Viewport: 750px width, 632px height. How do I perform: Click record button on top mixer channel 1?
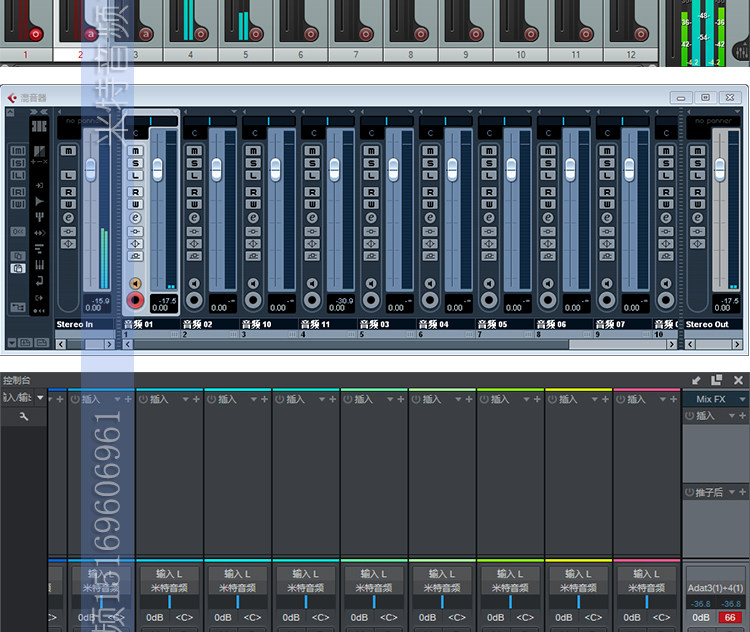click(x=35, y=34)
